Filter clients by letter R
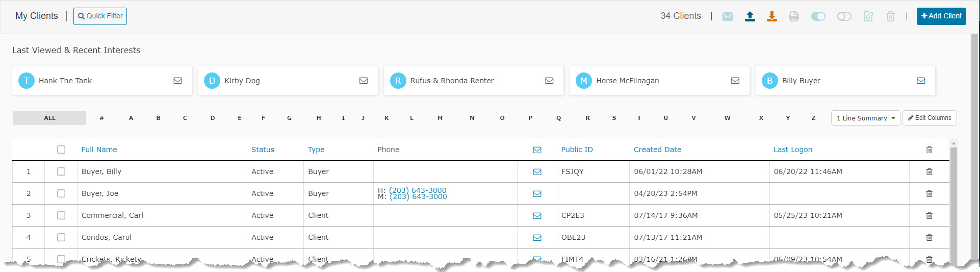Viewport: 980px width, 272px height. tap(588, 118)
